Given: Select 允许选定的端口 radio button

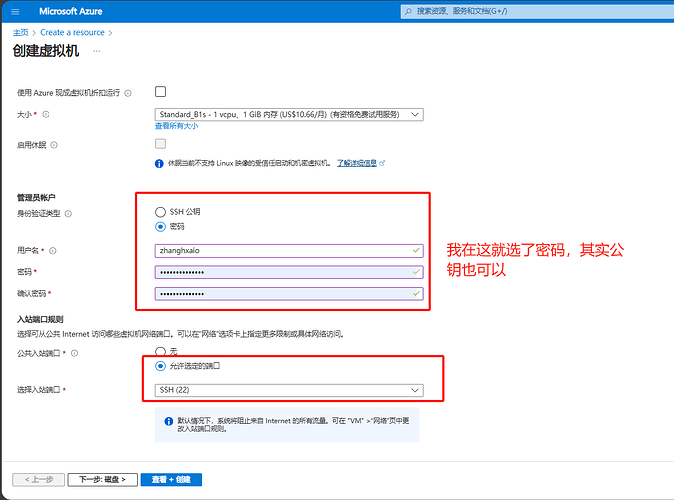Looking at the screenshot, I should tap(160, 366).
